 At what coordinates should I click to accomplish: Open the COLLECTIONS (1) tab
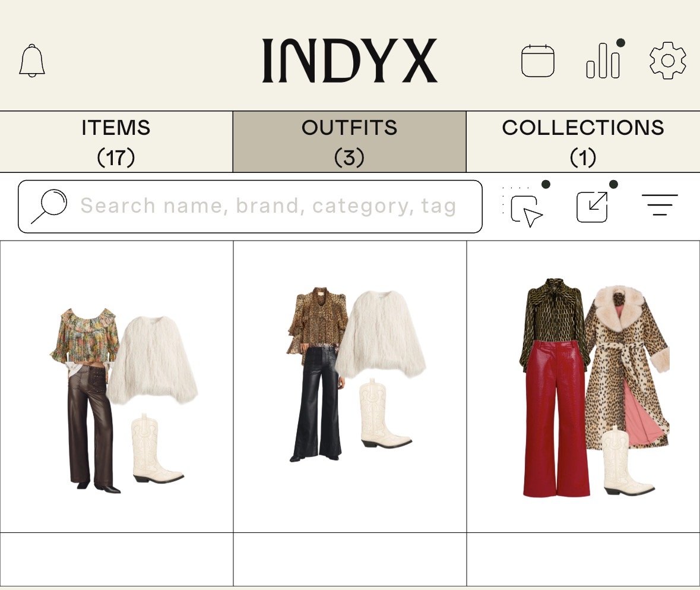(x=583, y=141)
